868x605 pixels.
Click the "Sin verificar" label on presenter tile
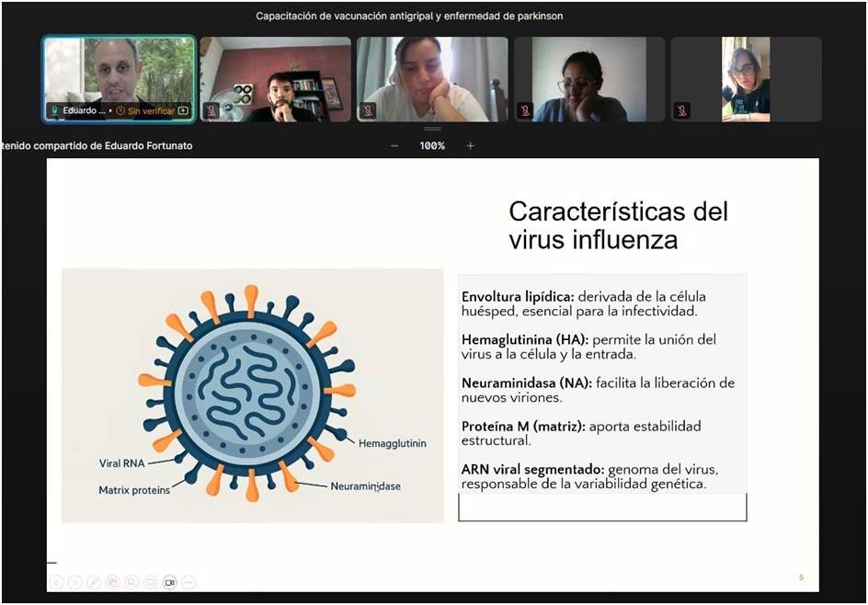click(151, 111)
